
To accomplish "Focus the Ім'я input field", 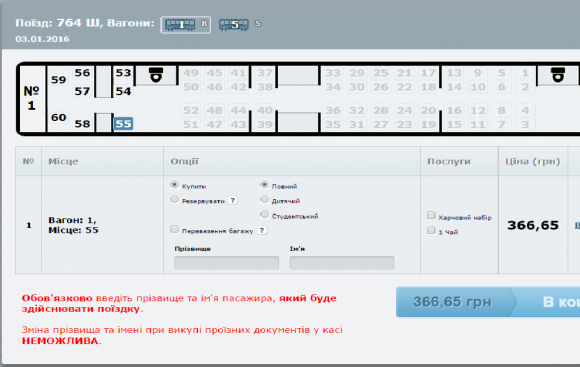I will pyautogui.click(x=342, y=263).
